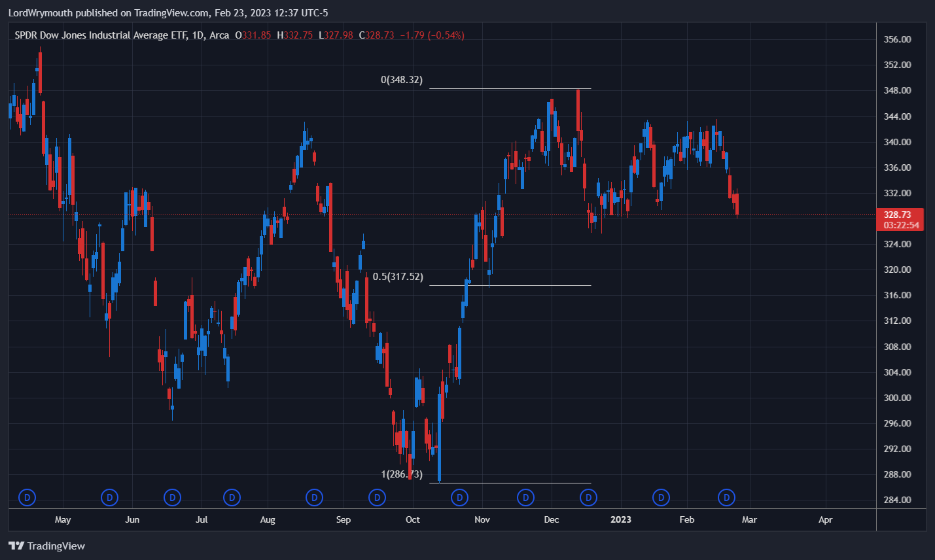Click the open value 331.85 in legend
The image size is (935, 560).
tap(256, 35)
